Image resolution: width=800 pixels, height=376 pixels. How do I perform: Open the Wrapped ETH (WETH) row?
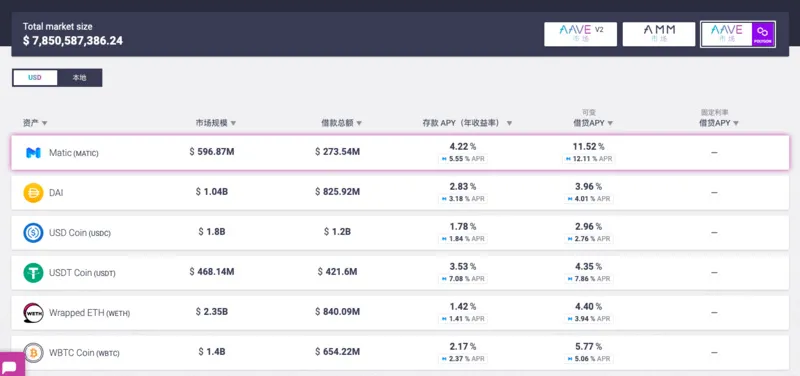[400, 313]
